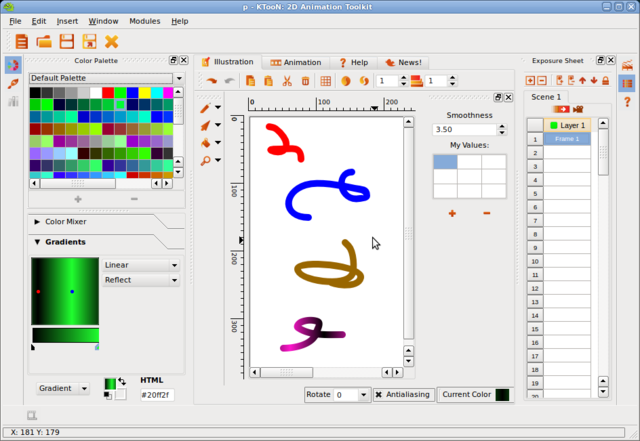
Task: Click the next onion skin icon
Action: 364,81
